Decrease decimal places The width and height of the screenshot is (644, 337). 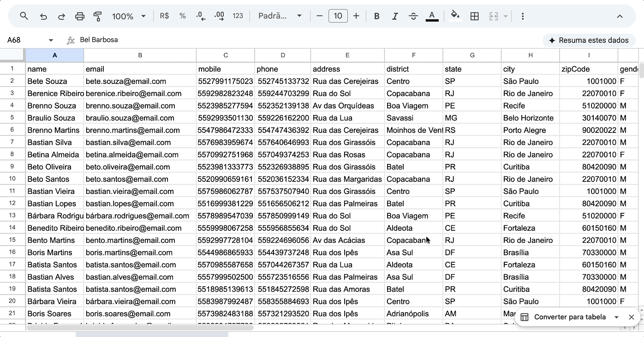click(x=201, y=16)
